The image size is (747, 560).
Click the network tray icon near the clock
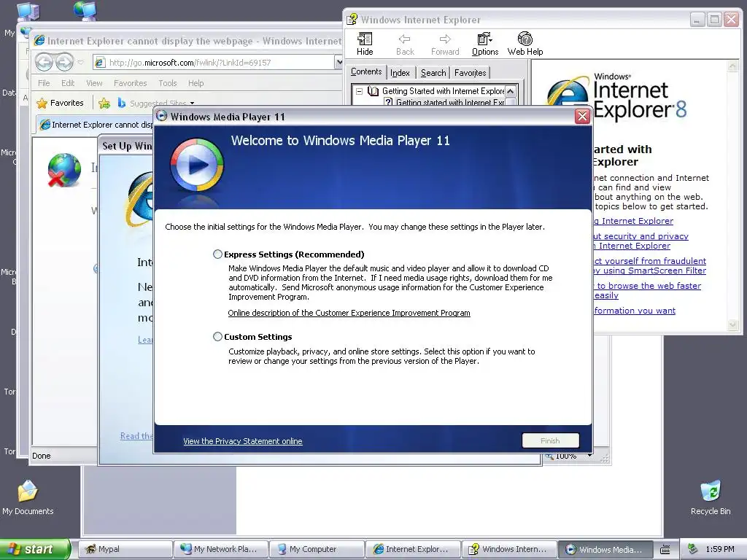[x=693, y=549]
